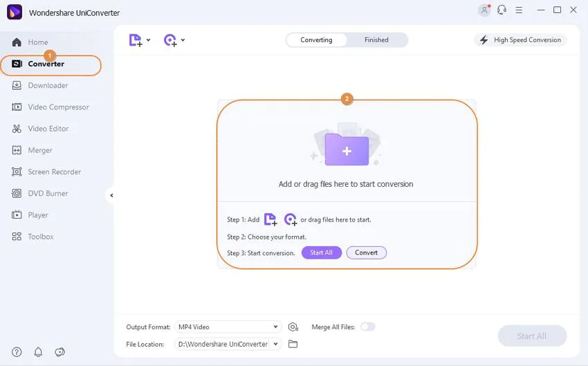Click the 'or drag files here to start.' text
Screen dimensions: 588x366
pyautogui.click(x=336, y=220)
